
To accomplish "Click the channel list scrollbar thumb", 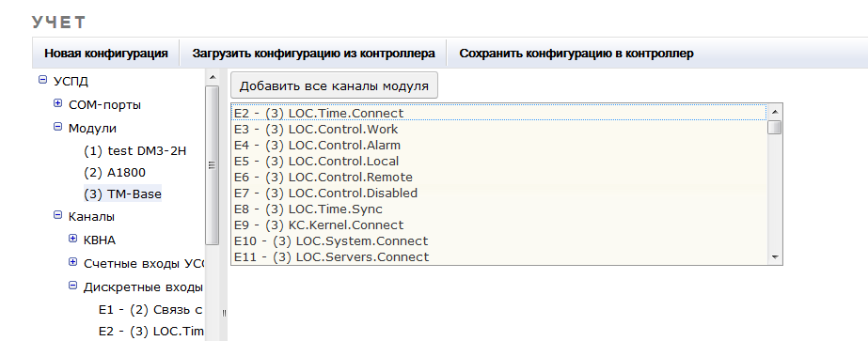I will point(775,127).
